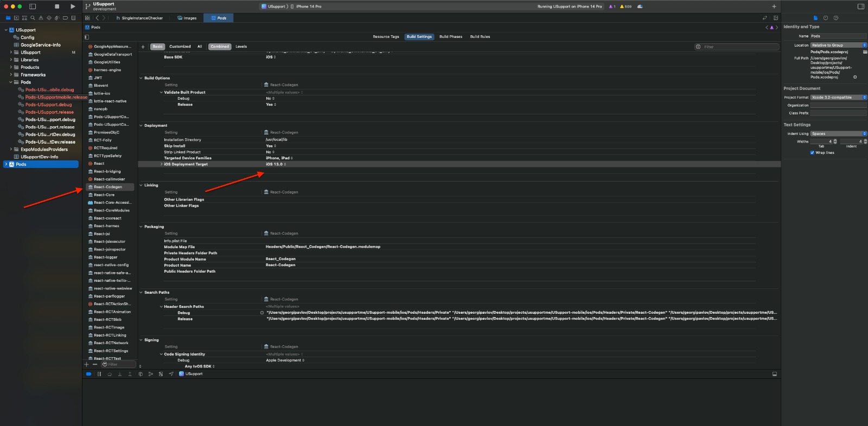Viewport: 868px width, 426px height.
Task: Select Pods-USupport.debug config file
Action: [48, 105]
